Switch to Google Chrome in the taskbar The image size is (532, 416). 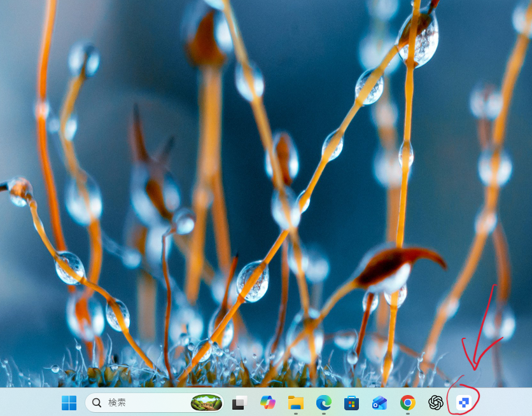407,403
